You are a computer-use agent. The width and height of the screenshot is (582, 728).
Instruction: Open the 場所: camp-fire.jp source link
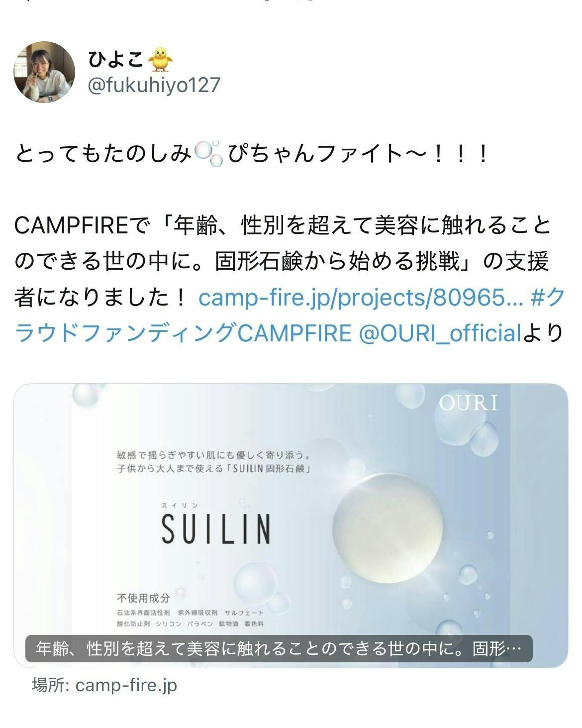point(105,685)
